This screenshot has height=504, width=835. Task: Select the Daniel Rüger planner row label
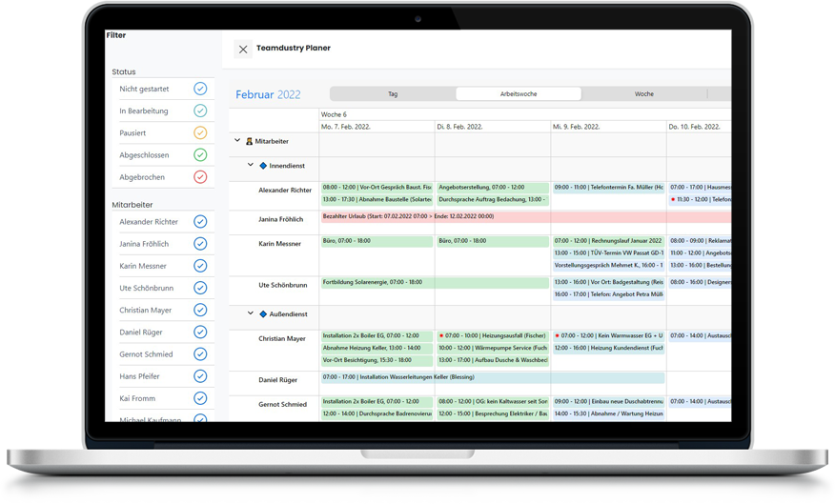(277, 380)
